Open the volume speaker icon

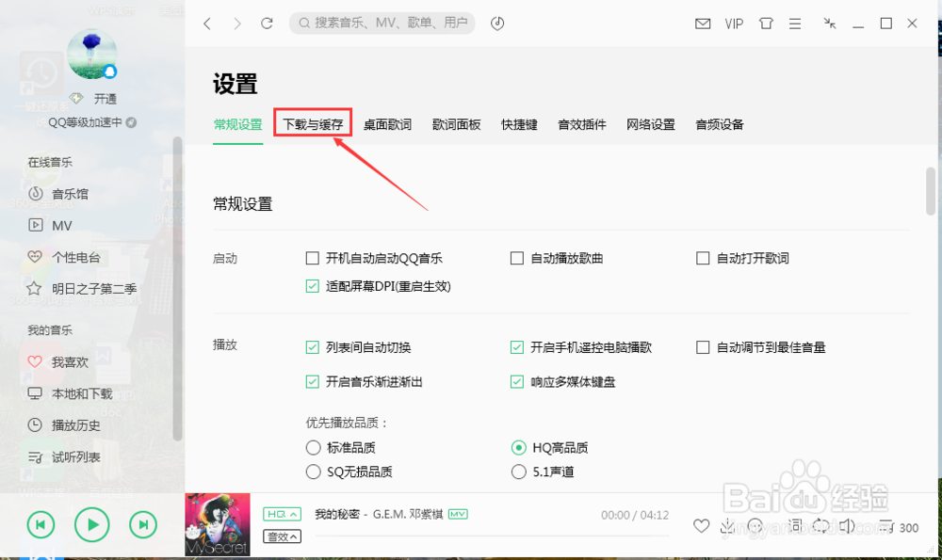click(849, 526)
